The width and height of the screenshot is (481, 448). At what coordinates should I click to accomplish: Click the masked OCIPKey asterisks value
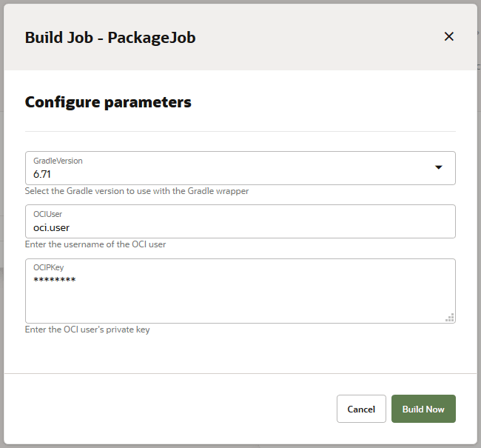pos(54,280)
